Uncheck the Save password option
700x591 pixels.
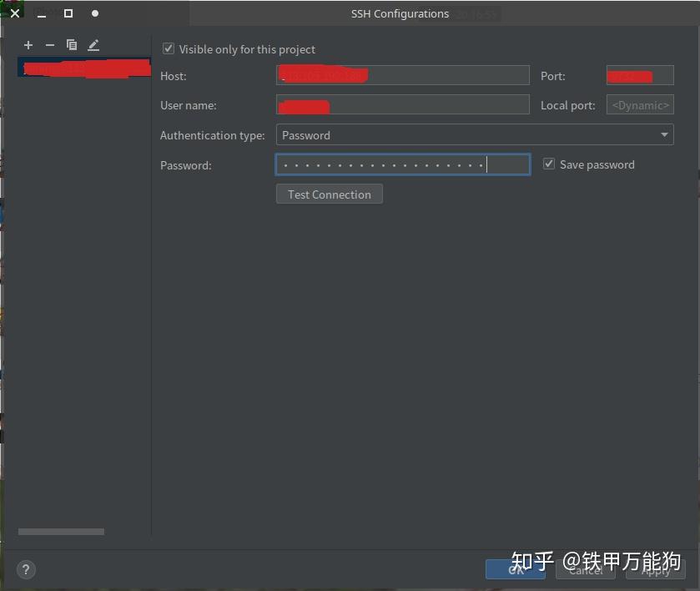point(549,164)
